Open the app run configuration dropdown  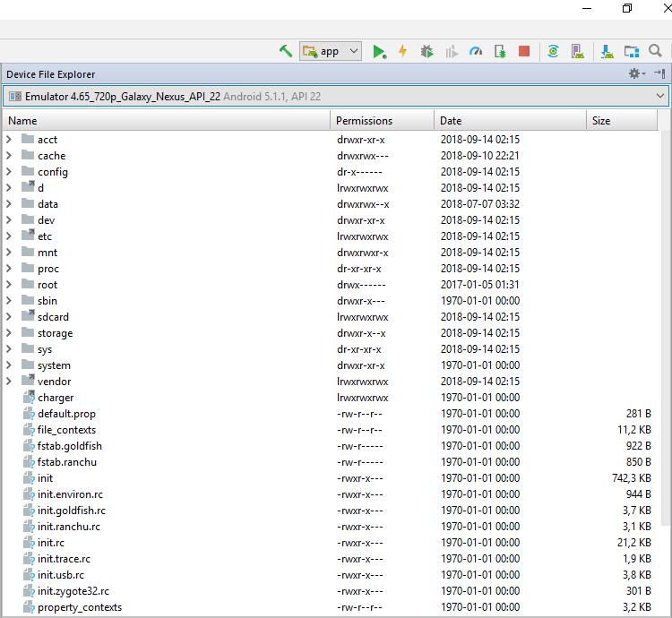pyautogui.click(x=331, y=51)
